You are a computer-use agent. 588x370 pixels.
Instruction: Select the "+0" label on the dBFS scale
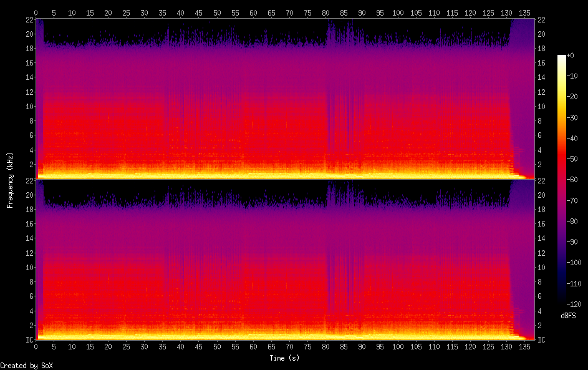point(571,56)
